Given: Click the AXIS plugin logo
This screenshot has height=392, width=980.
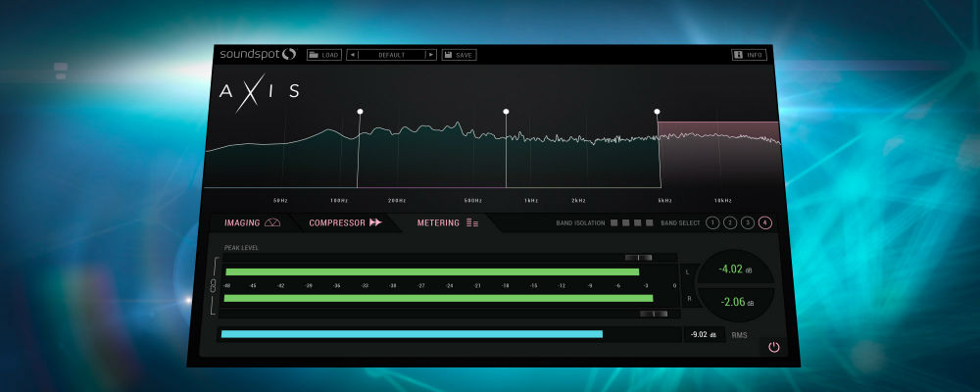Looking at the screenshot, I should [x=259, y=92].
